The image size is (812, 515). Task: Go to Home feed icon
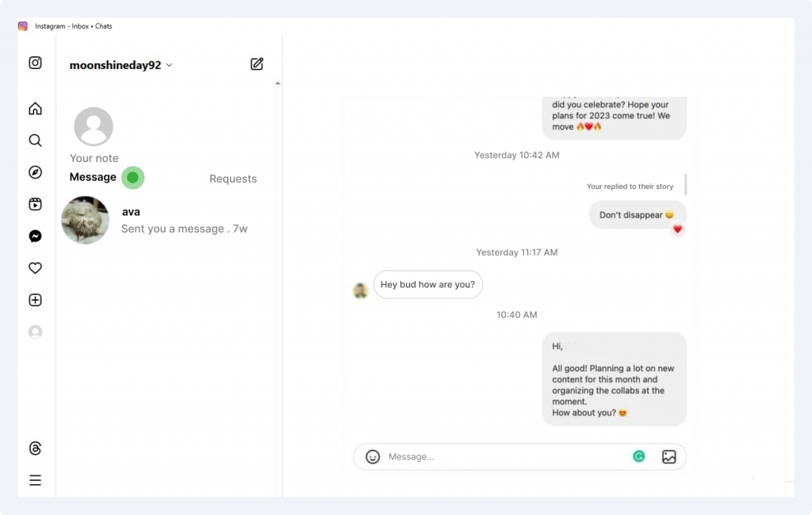pos(35,108)
